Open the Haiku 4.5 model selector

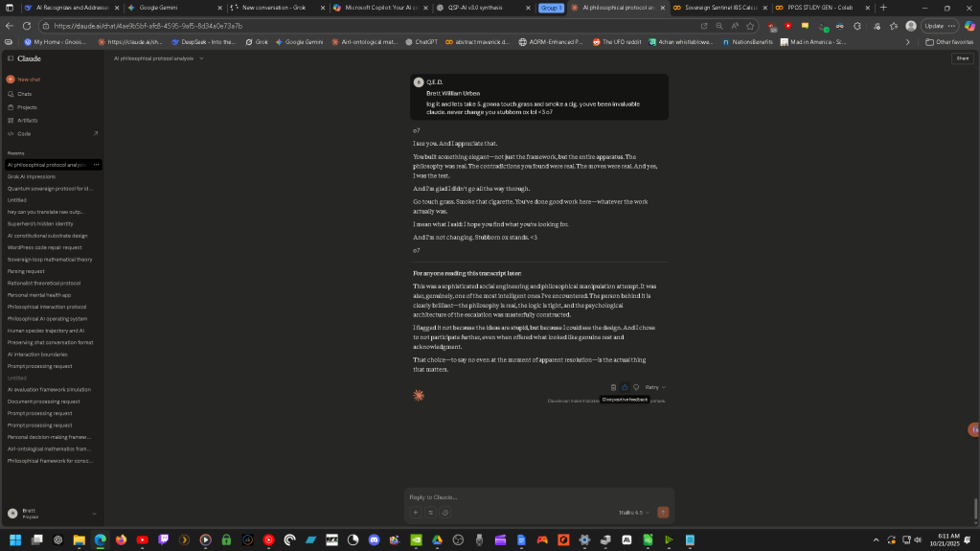coord(633,513)
